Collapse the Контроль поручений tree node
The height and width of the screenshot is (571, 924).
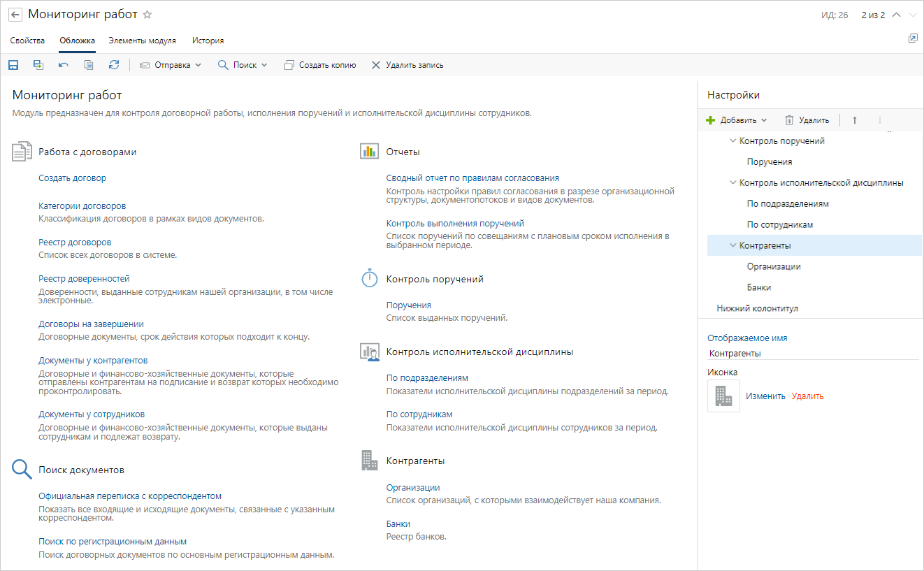pos(733,141)
